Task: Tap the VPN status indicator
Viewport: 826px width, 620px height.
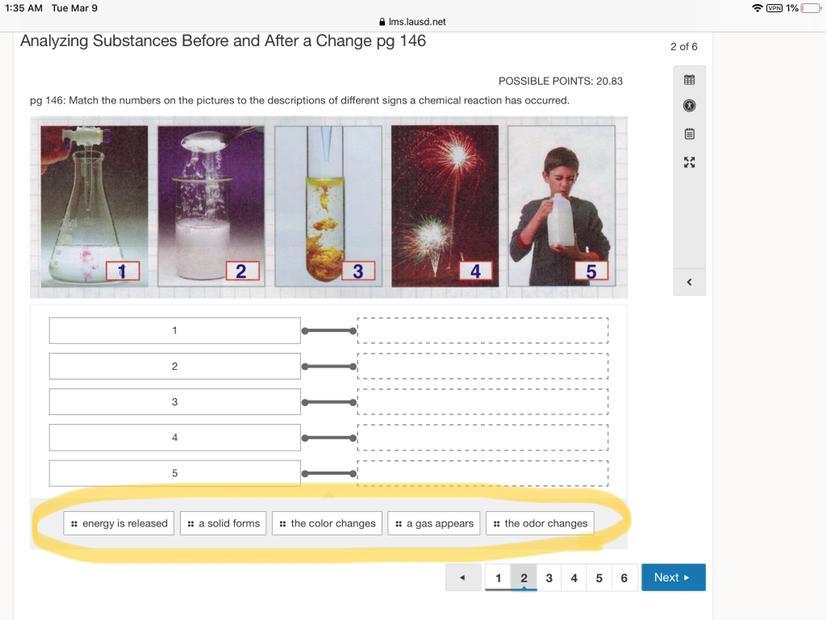Action: pos(774,8)
